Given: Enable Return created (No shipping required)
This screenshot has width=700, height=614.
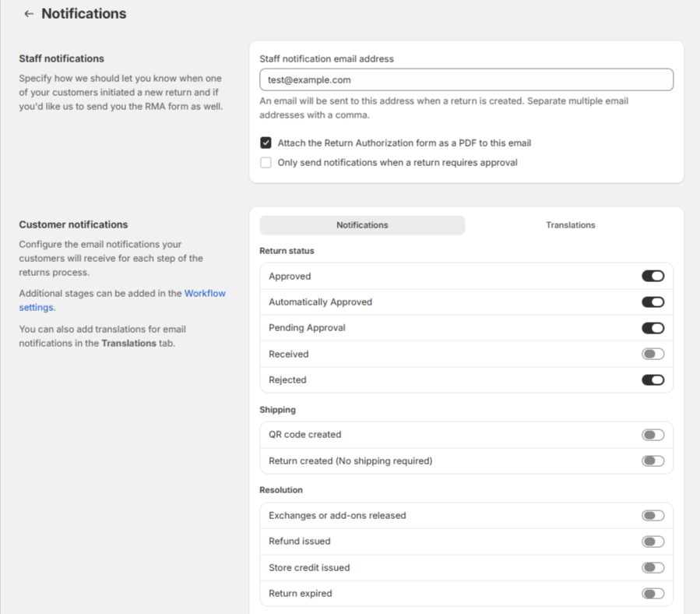Looking at the screenshot, I should click(x=653, y=460).
